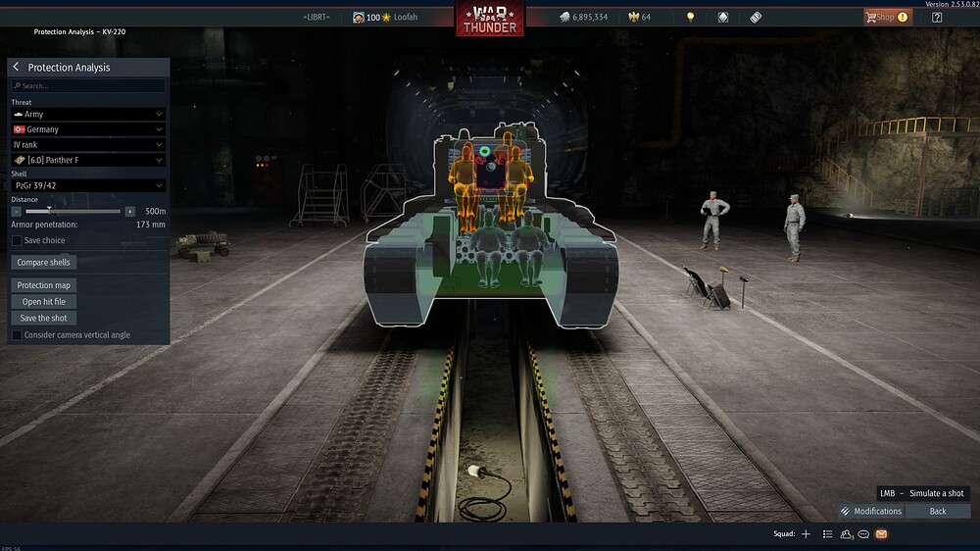The width and height of the screenshot is (980, 551).
Task: Add a squad member with plus icon
Action: click(806, 534)
